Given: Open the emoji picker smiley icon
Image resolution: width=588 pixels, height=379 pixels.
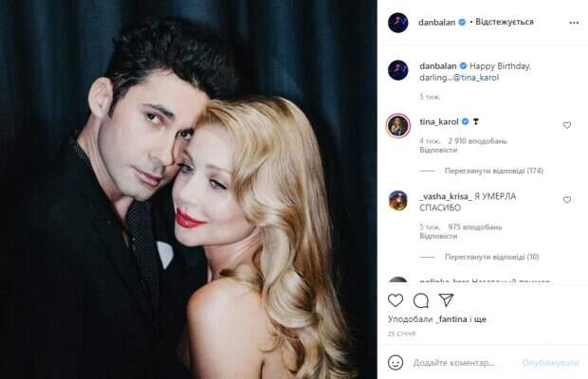Looking at the screenshot, I should (395, 363).
